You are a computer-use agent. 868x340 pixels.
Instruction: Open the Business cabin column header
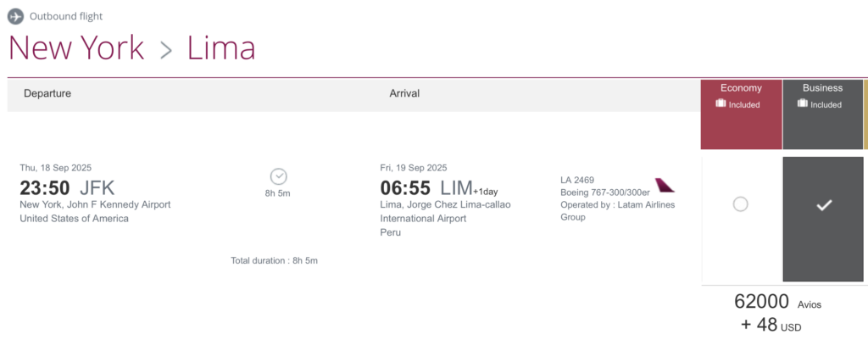pyautogui.click(x=822, y=88)
